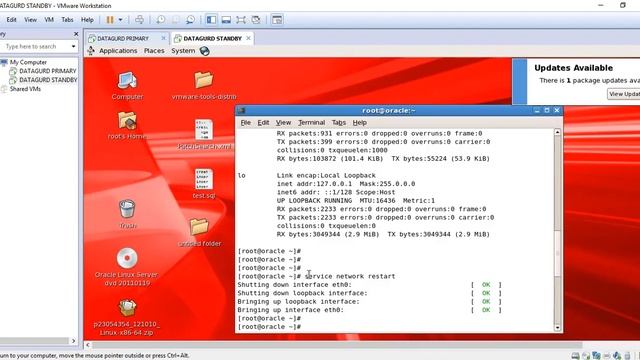Image resolution: width=640 pixels, height=360 pixels.
Task: Click the terminal scrollbar down arrow
Action: pyautogui.click(x=558, y=327)
